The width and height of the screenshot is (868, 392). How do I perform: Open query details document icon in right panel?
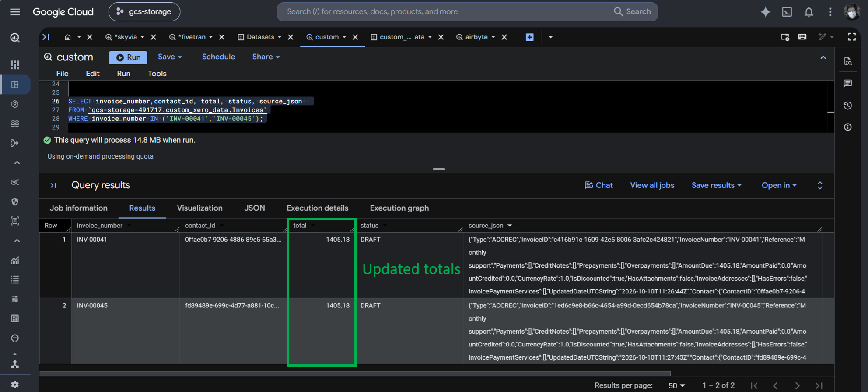click(x=848, y=61)
